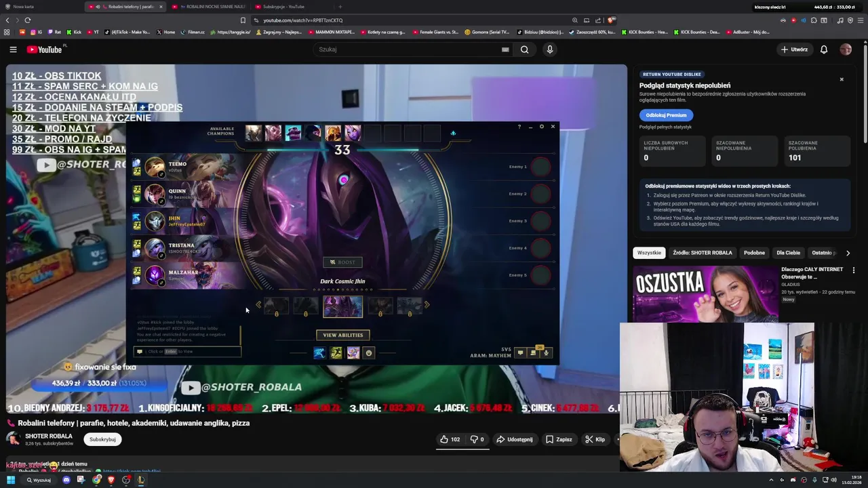
Task: Dislike the video with thumbs down
Action: [x=477, y=439]
